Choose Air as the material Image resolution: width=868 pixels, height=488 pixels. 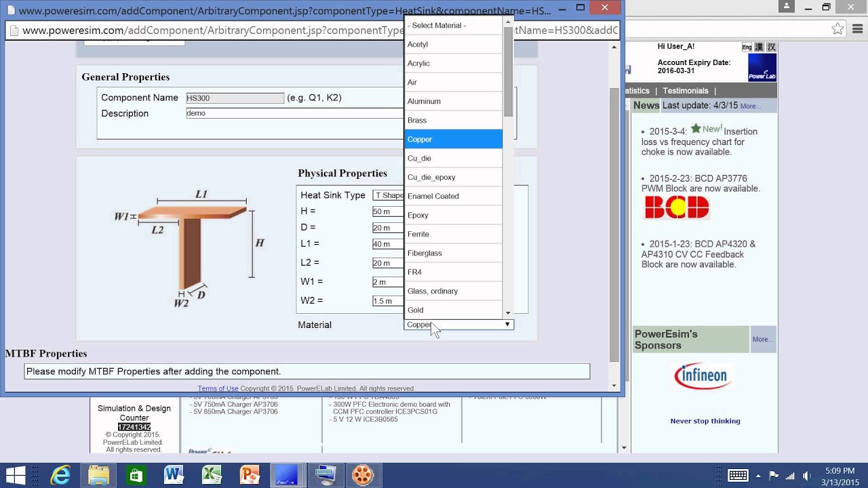(453, 82)
